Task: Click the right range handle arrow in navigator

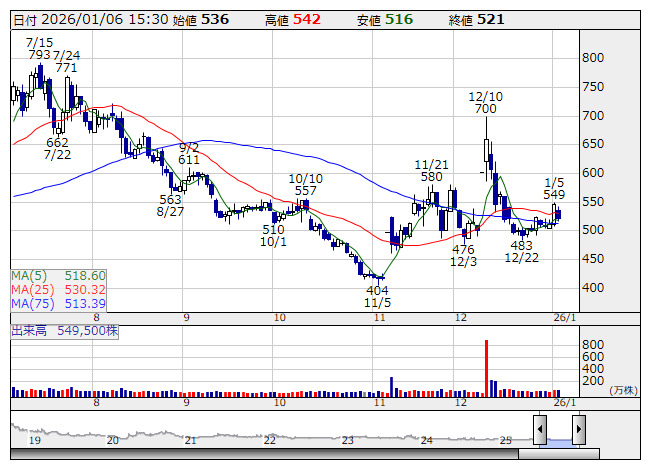Action: point(578,431)
